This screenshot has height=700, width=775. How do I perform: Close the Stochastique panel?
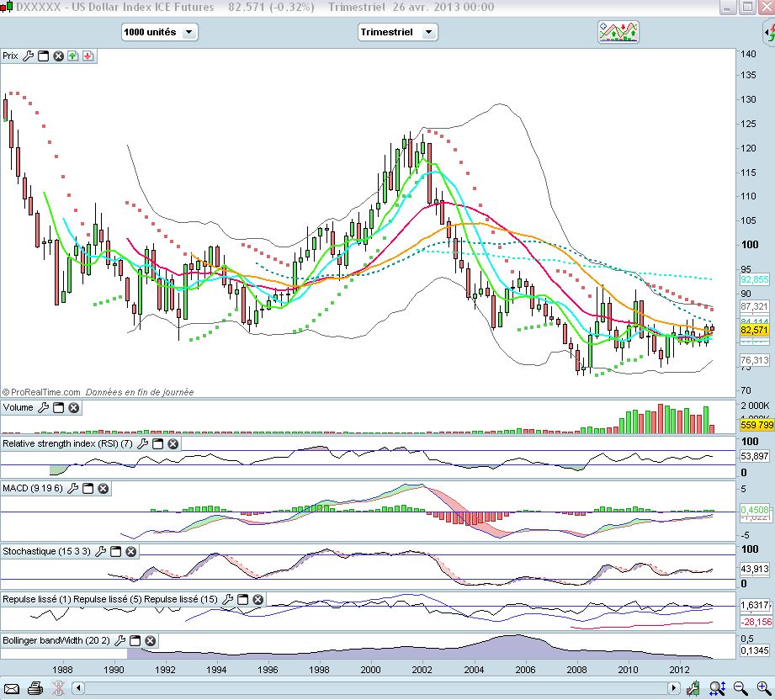coord(131,551)
